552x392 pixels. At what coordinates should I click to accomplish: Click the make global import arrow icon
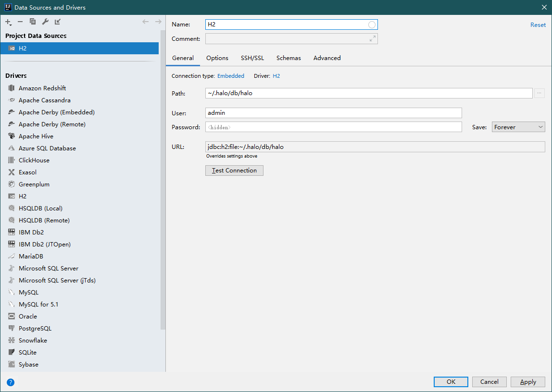[58, 22]
